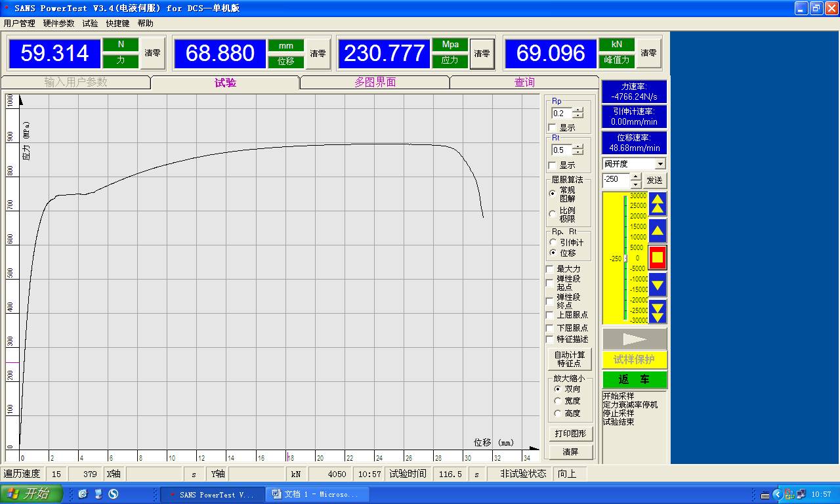Decrease the -250 valve value spinner
This screenshot has width=840, height=504.
[635, 184]
